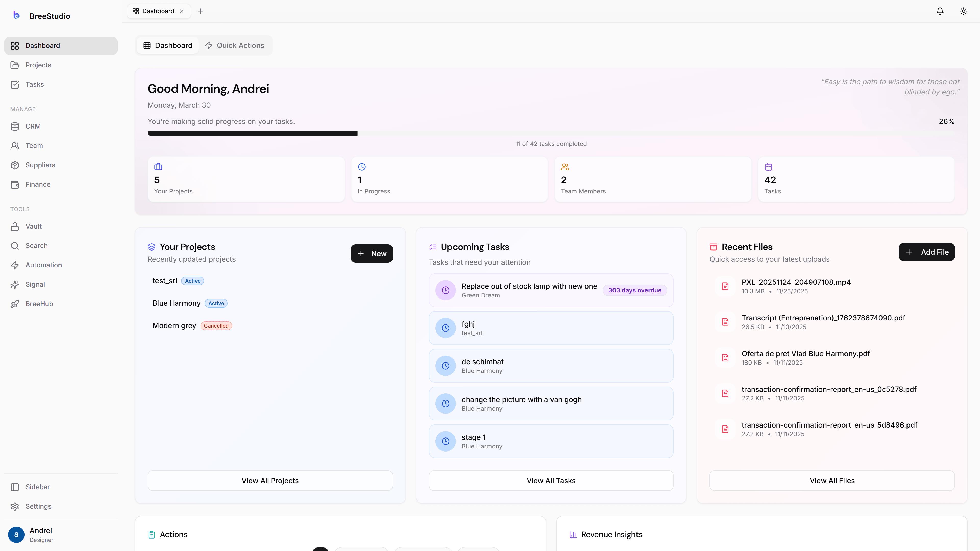Click the clock icon on stage 1 task
The width and height of the screenshot is (980, 551).
coord(446,441)
